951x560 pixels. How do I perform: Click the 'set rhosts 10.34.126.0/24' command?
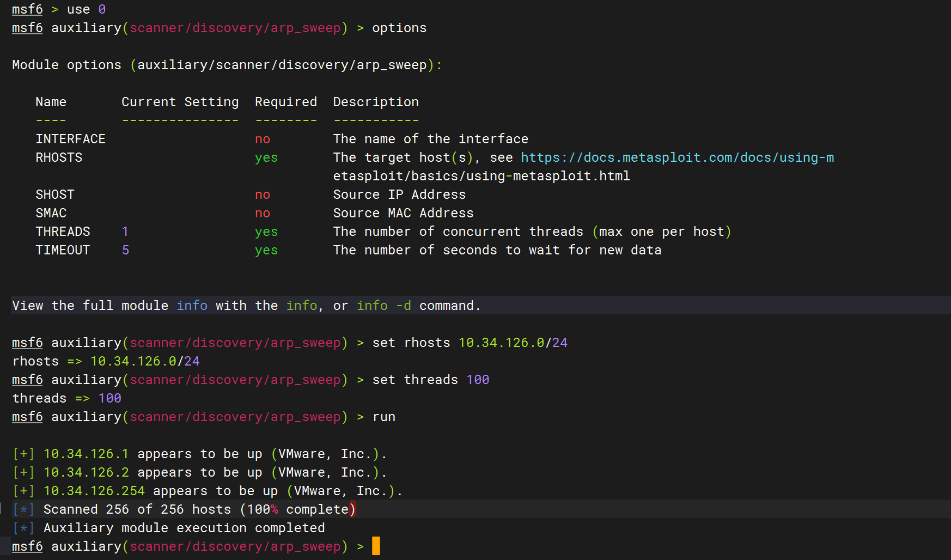click(x=470, y=343)
